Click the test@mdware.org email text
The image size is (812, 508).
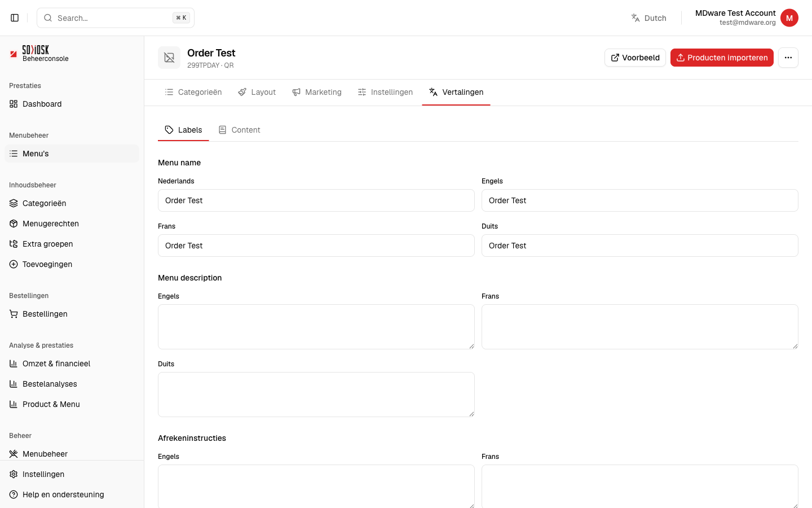pyautogui.click(x=748, y=23)
